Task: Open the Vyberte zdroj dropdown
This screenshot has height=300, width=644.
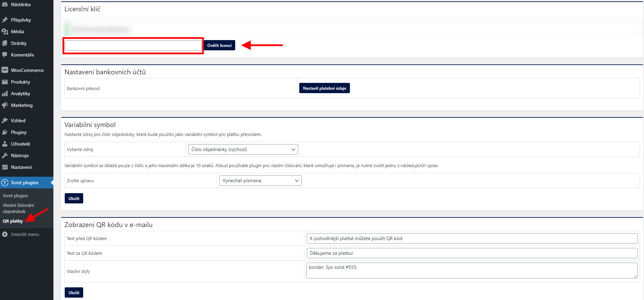Action: 243,149
